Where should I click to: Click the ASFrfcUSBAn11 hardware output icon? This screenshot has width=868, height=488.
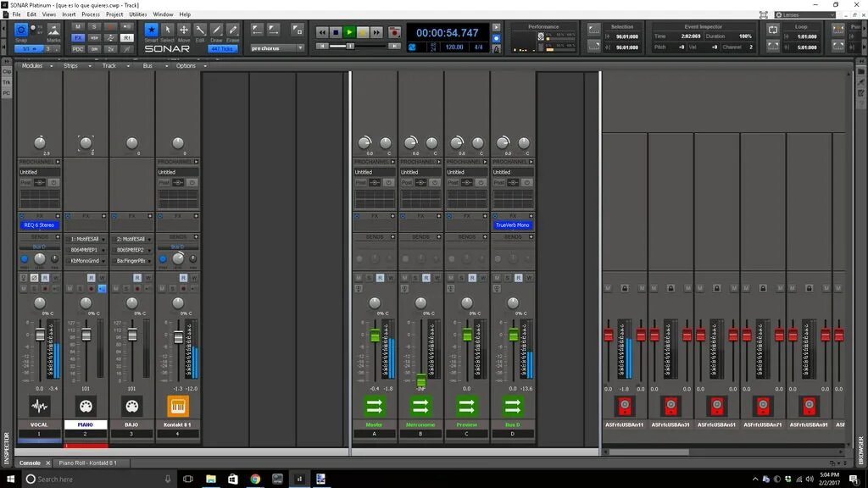click(625, 407)
